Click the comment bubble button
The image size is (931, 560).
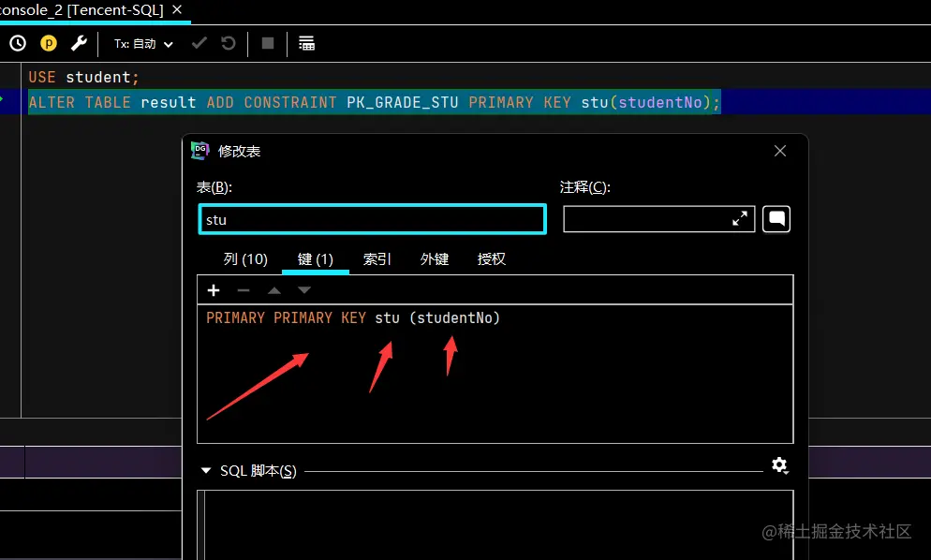(x=776, y=219)
